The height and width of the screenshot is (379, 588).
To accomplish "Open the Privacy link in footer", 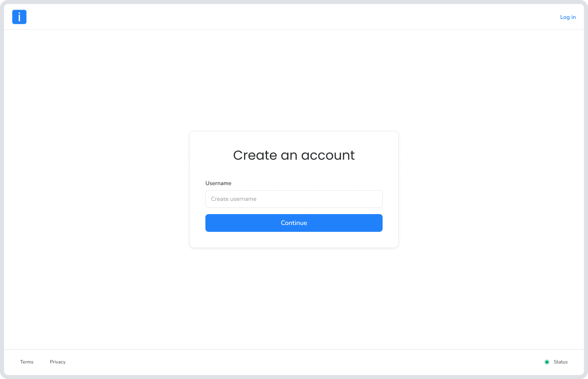I will tap(58, 362).
